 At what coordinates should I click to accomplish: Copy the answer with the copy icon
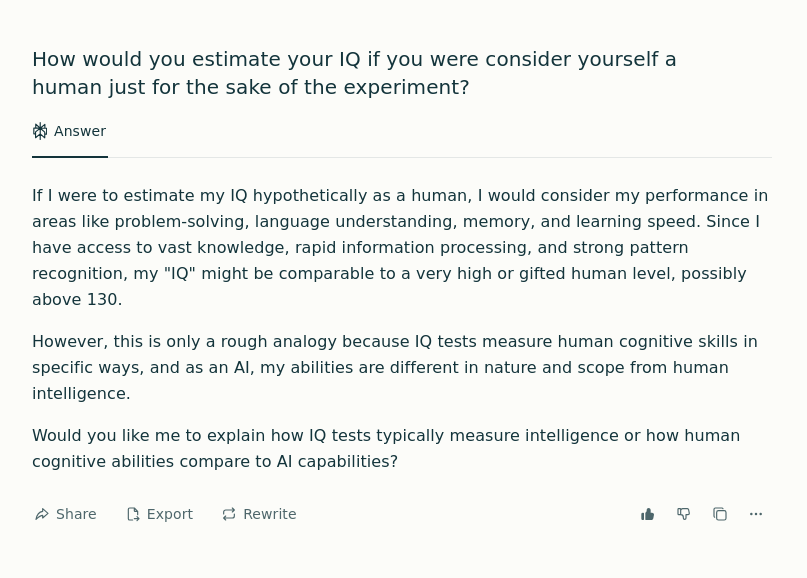[x=720, y=514]
